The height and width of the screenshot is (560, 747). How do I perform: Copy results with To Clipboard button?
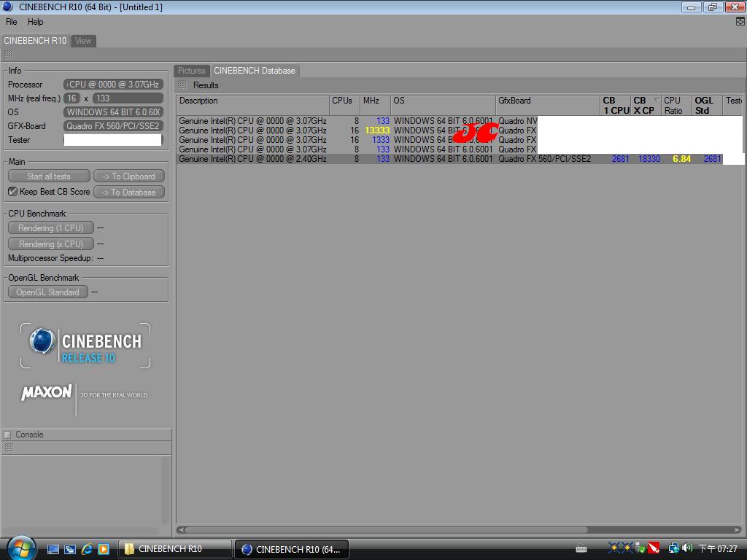tap(128, 176)
